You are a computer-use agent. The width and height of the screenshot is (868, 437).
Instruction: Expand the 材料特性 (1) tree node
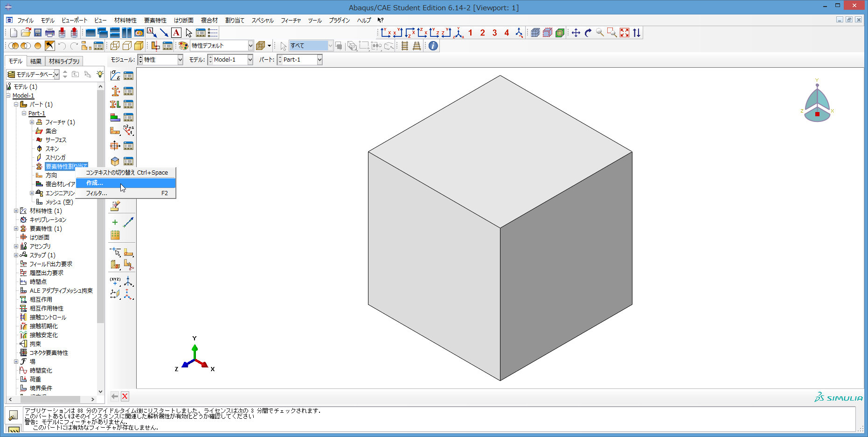pos(16,211)
